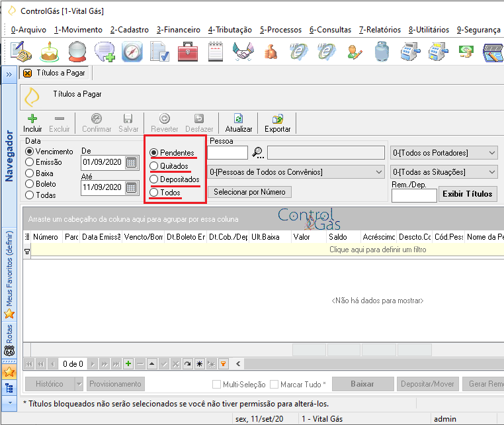Viewport: 504px width, 425px height.
Task: Select the Emissão date radio option
Action: [x=29, y=162]
